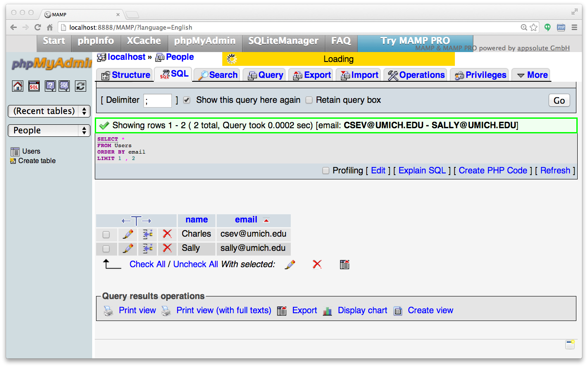The height and width of the screenshot is (367, 588).
Task: Expand the More tab menu
Action: point(532,75)
